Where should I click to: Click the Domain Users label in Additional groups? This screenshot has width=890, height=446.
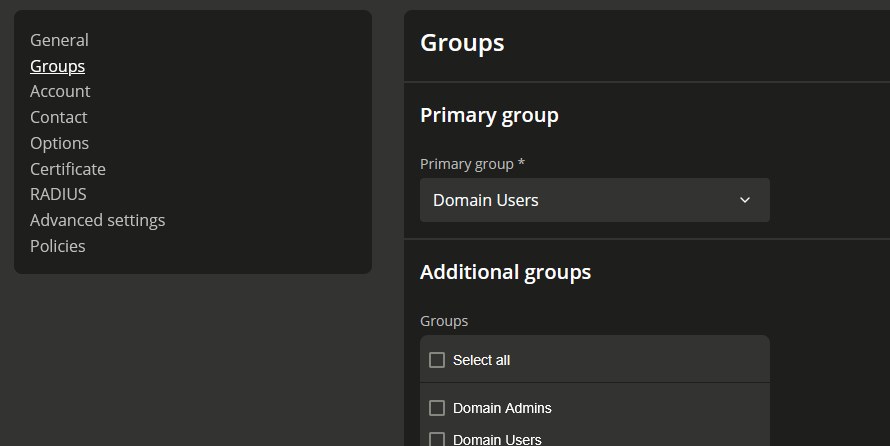coord(497,440)
